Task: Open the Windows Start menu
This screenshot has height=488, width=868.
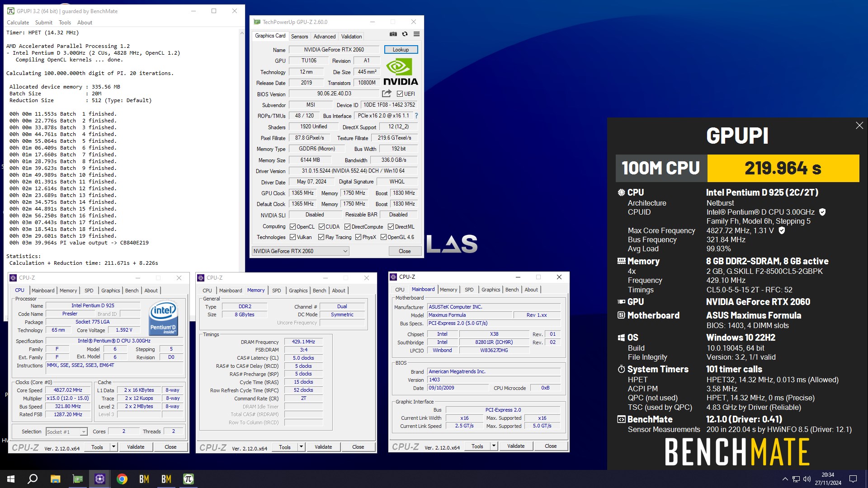Action: pyautogui.click(x=11, y=479)
